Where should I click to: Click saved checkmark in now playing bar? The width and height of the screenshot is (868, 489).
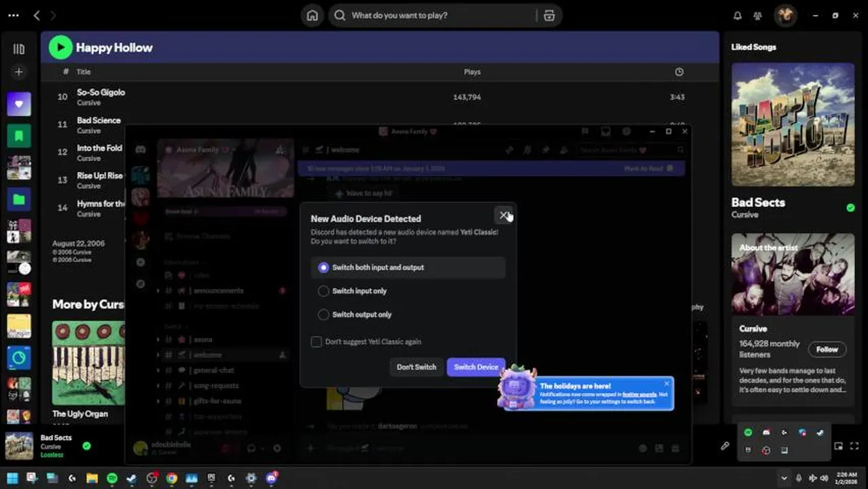(x=86, y=446)
